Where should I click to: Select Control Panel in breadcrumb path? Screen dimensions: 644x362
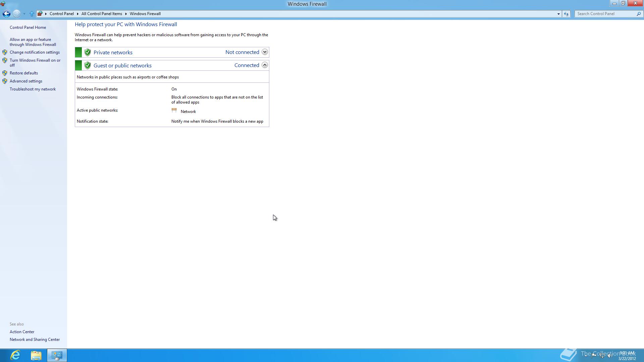click(x=61, y=14)
